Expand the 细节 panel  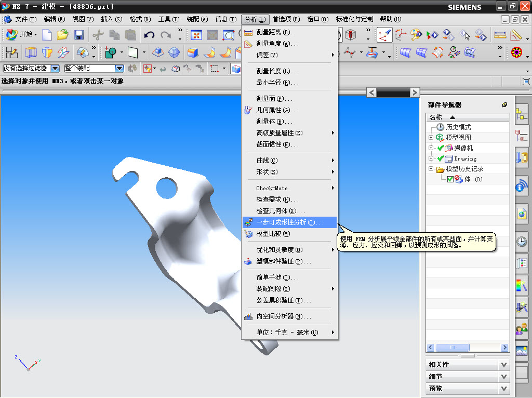[x=504, y=377]
